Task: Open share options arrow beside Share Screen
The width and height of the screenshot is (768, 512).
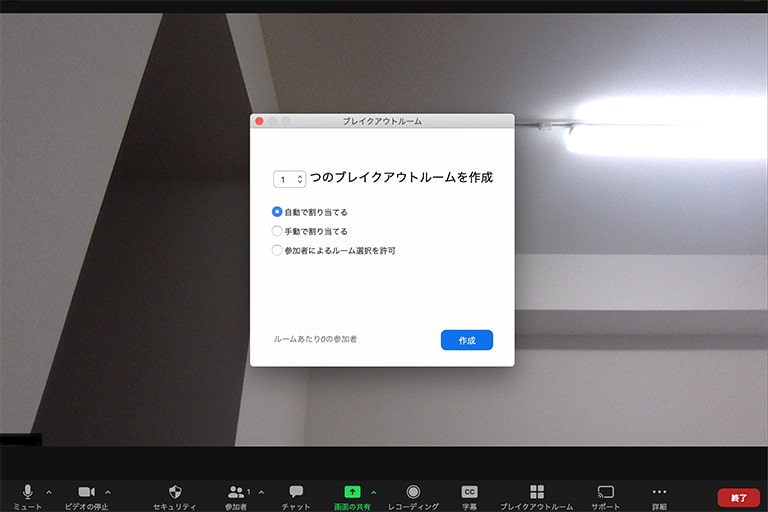Action: (x=374, y=492)
